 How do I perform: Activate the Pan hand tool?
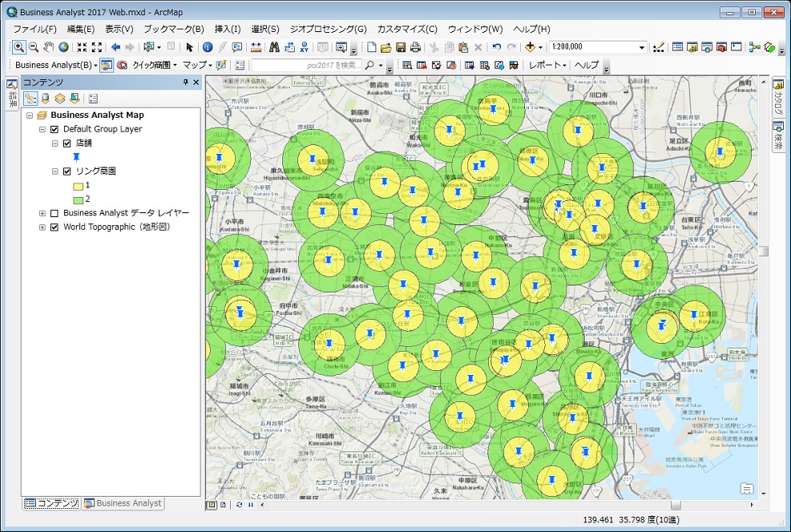point(48,47)
